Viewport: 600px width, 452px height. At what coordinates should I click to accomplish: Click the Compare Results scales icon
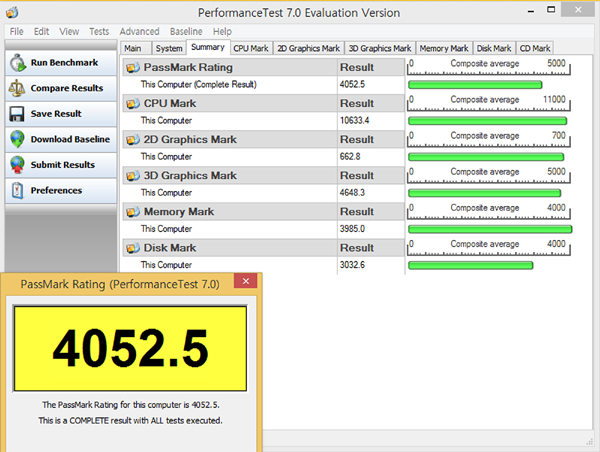tap(17, 88)
